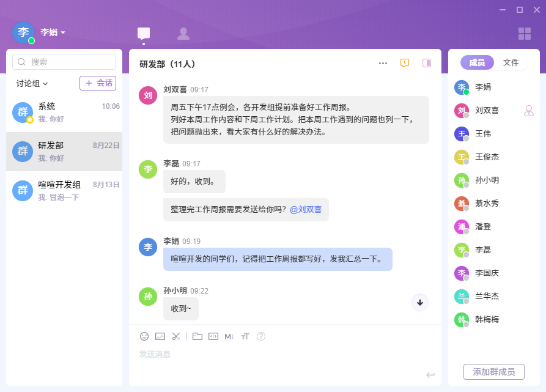Click the 系统 group avatar with star badge
Viewport: 546px width, 392px height.
click(23, 113)
